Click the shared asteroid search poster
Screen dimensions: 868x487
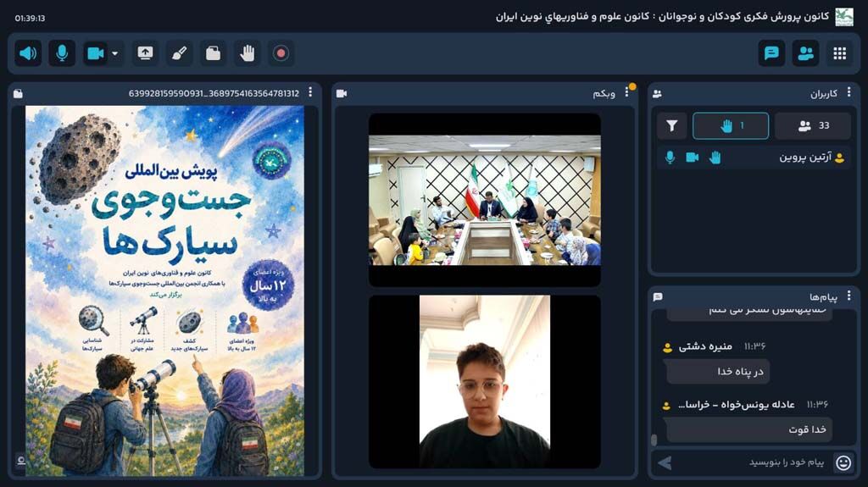coord(164,291)
